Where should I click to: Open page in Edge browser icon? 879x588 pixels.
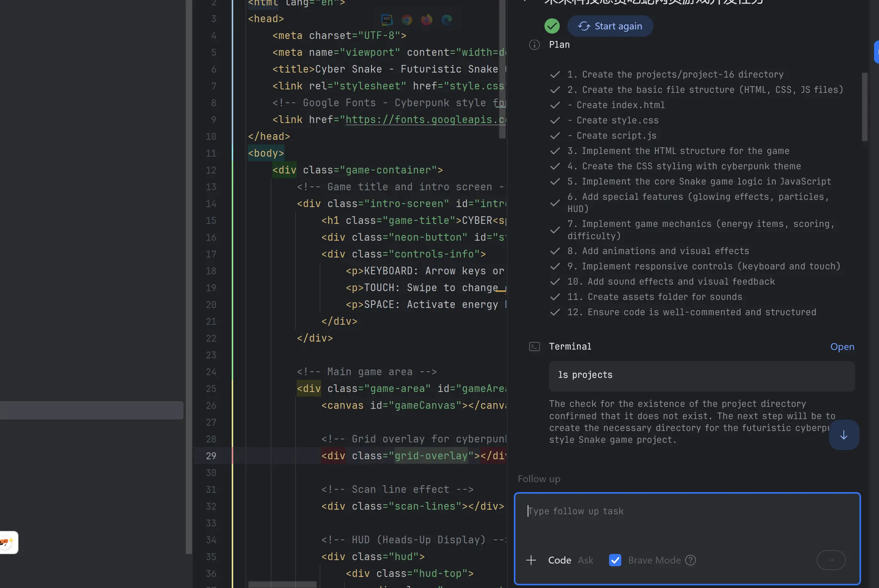447,19
